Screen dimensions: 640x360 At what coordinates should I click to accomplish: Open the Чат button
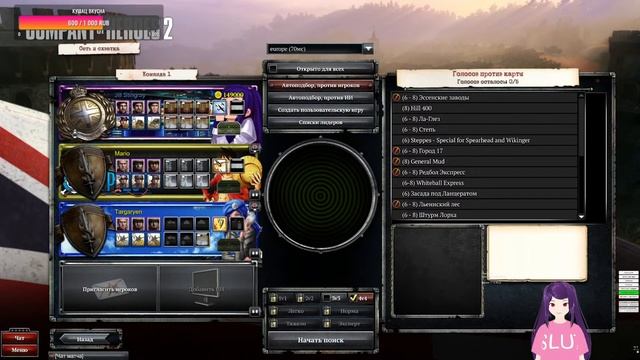coord(20,338)
